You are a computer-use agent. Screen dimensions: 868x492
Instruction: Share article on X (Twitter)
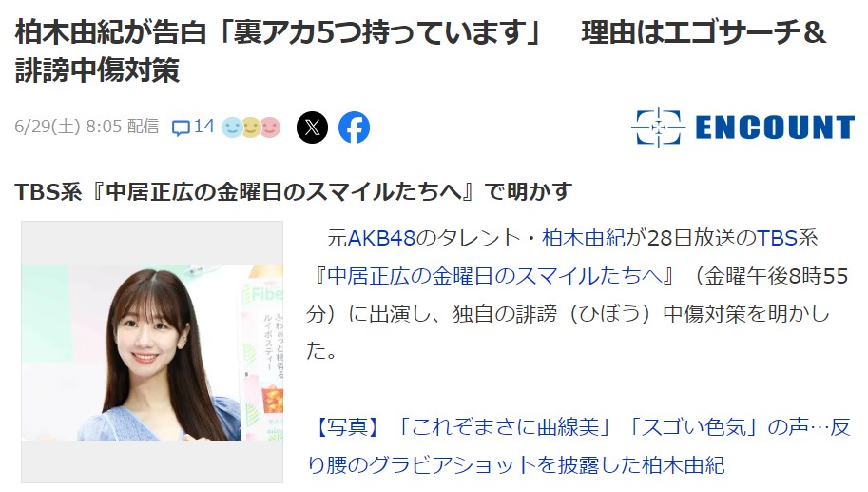pyautogui.click(x=312, y=128)
